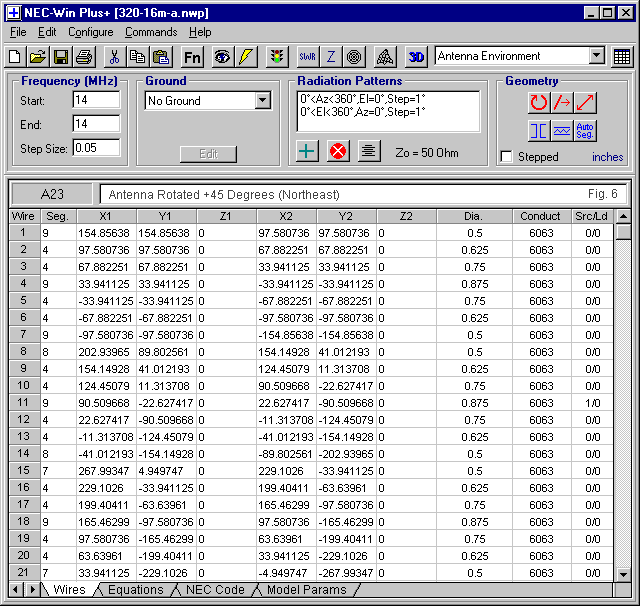
Task: Enable the Stepped checkbox
Action: [x=507, y=157]
